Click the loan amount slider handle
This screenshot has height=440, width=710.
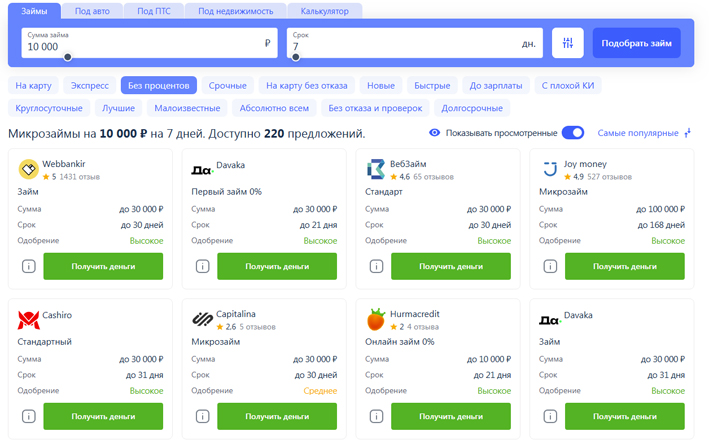pyautogui.click(x=67, y=57)
